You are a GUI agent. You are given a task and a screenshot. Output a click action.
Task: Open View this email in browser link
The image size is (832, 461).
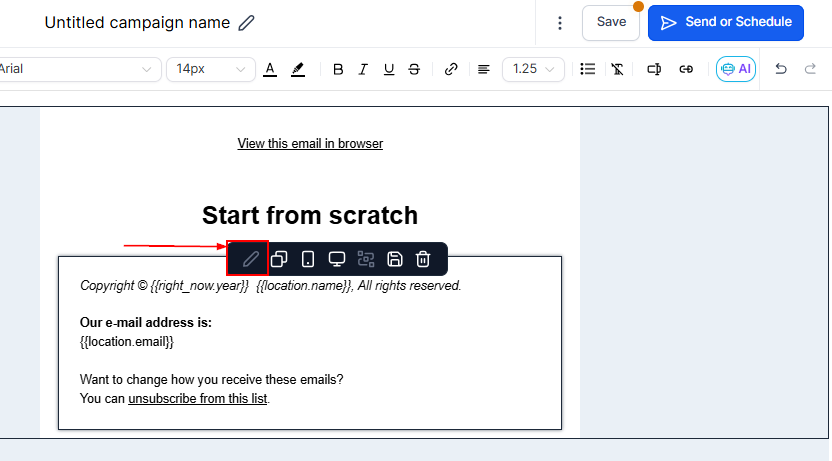310,144
